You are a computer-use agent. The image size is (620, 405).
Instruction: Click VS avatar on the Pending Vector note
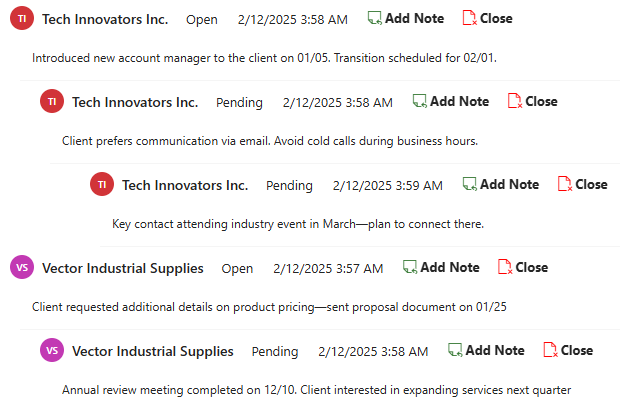(51, 351)
